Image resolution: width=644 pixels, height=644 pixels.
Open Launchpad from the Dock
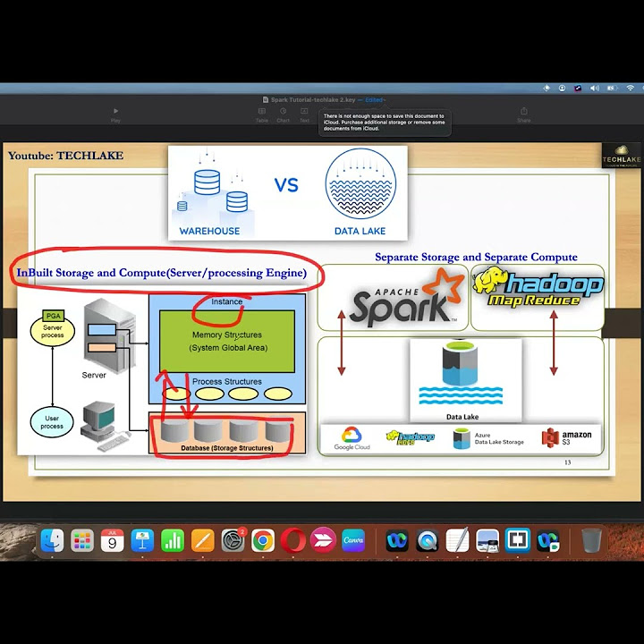(x=82, y=540)
